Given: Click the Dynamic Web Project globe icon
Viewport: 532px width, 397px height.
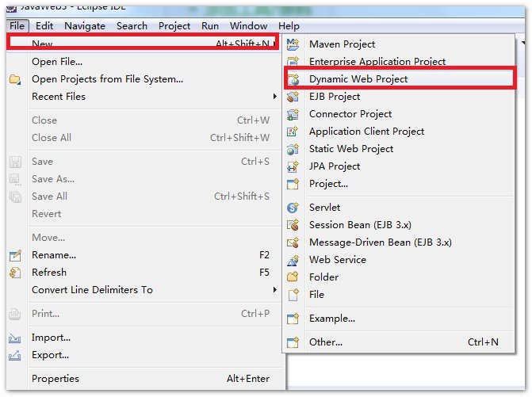Looking at the screenshot, I should point(293,79).
